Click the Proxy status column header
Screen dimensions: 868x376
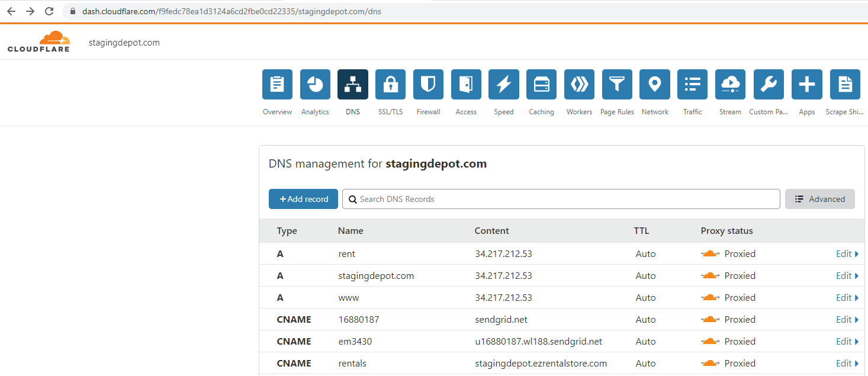coord(727,231)
